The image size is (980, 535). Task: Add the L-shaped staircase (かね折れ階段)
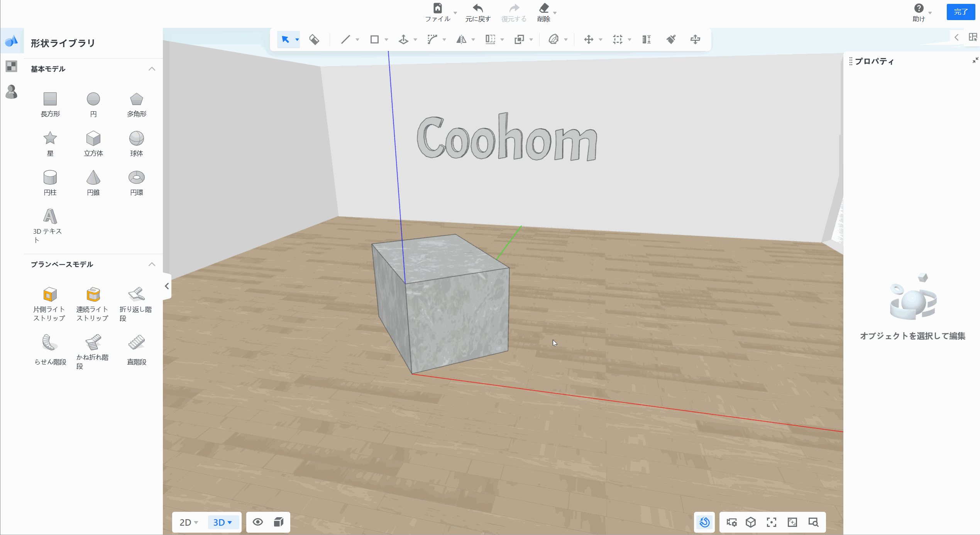click(93, 352)
